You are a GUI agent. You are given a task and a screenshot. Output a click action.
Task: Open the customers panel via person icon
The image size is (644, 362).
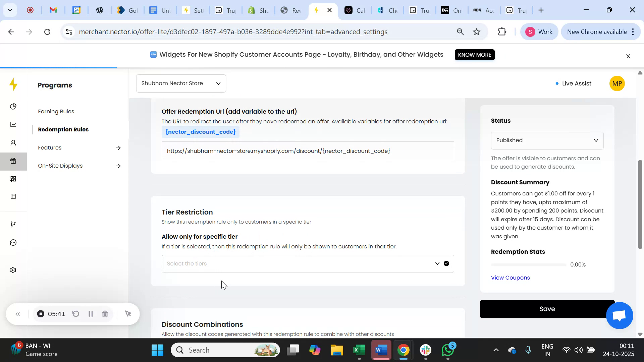tap(13, 142)
